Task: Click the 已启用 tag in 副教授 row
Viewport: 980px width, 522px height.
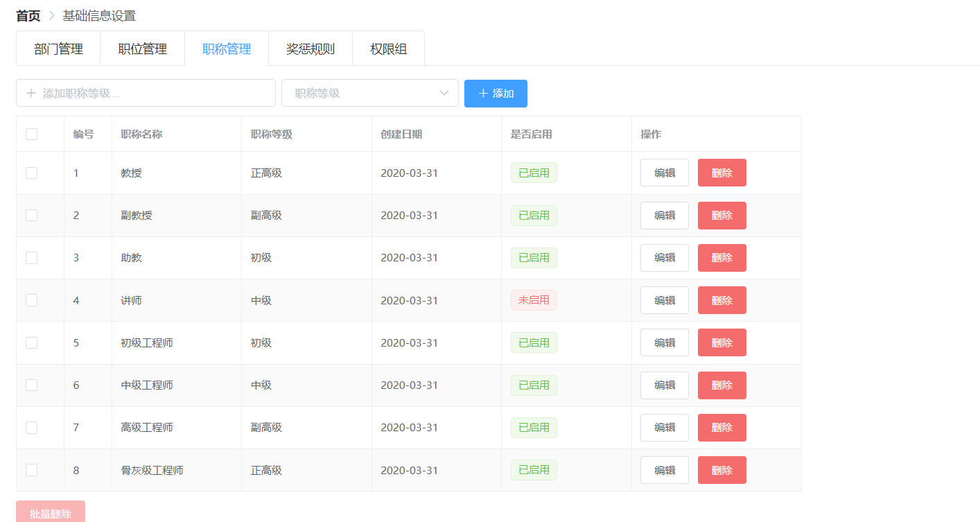Action: (x=534, y=215)
